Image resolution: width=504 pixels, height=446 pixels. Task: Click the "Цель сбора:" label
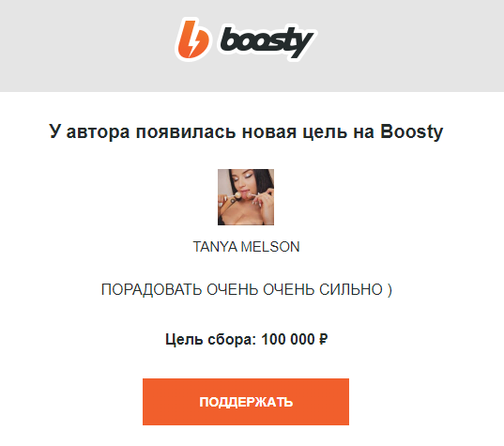click(210, 340)
